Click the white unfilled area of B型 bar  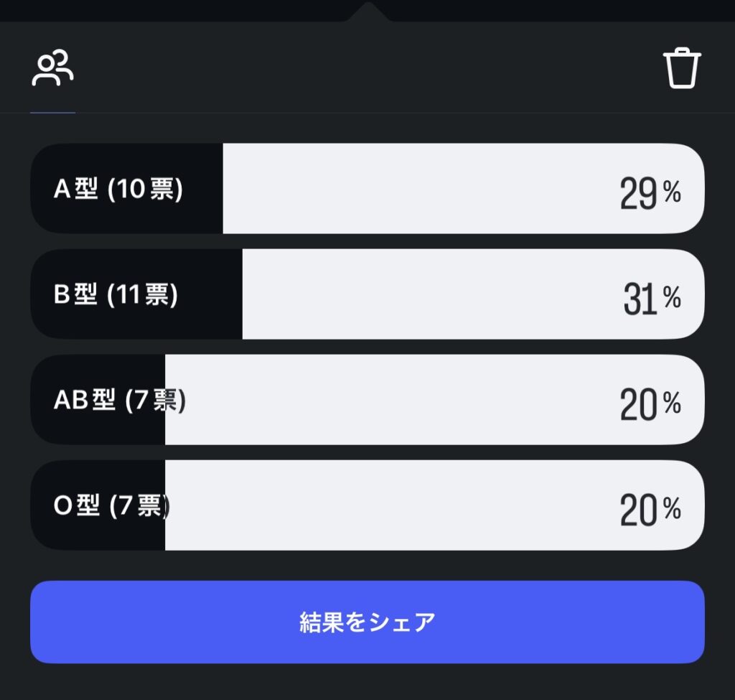[431, 294]
